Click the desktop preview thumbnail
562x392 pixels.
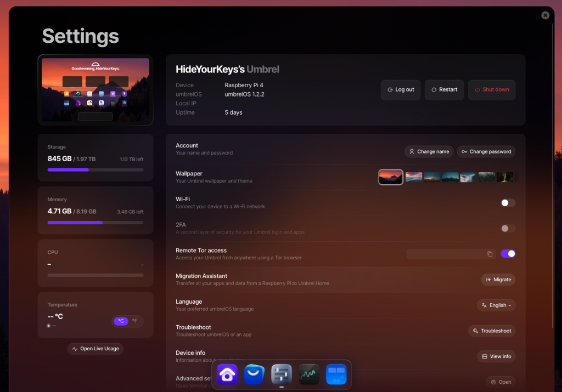pyautogui.click(x=95, y=90)
